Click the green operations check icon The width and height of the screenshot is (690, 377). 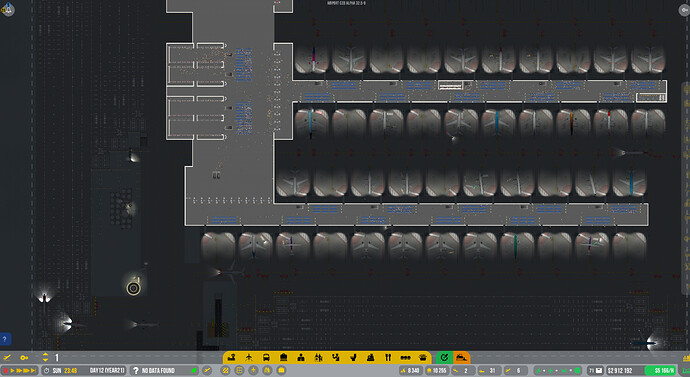pyautogui.click(x=444, y=357)
